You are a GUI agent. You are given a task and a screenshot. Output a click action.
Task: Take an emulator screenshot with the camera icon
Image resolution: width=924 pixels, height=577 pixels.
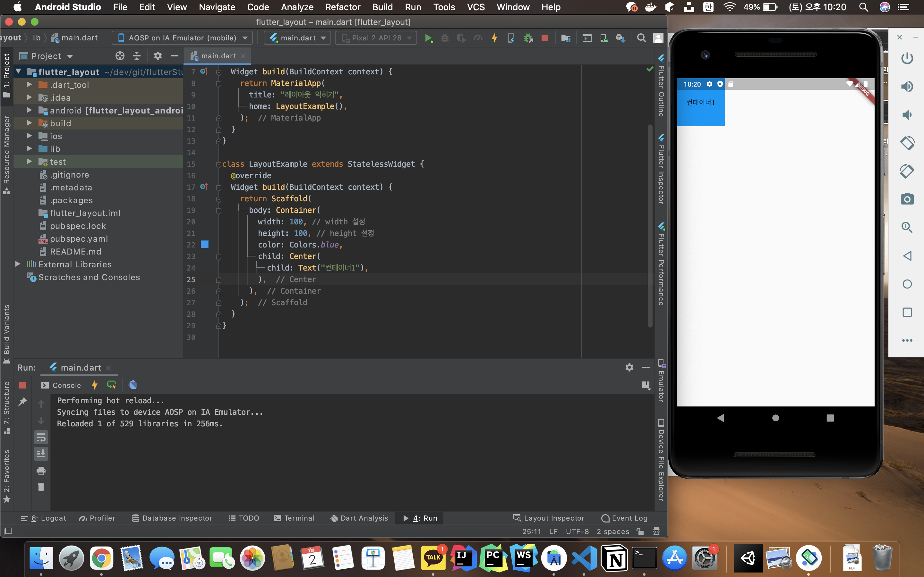click(x=907, y=199)
